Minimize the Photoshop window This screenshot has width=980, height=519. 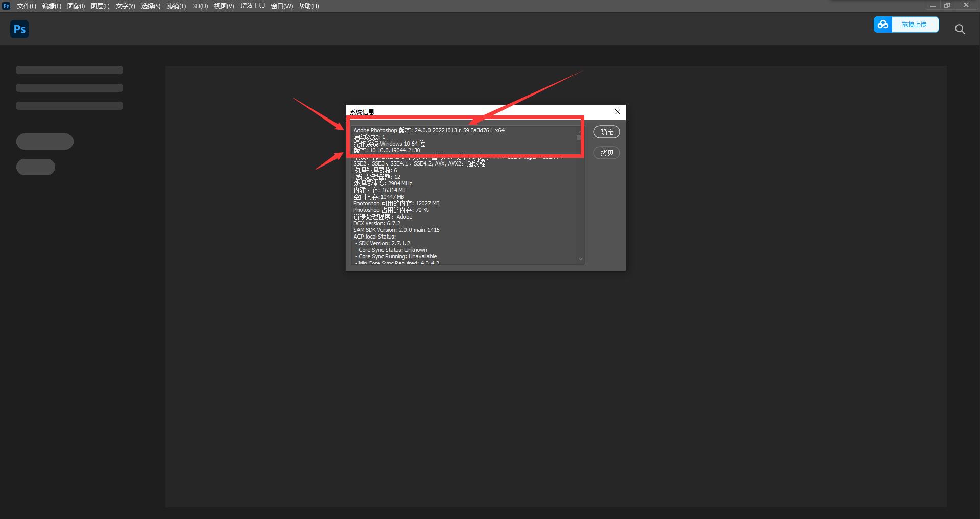pos(933,6)
